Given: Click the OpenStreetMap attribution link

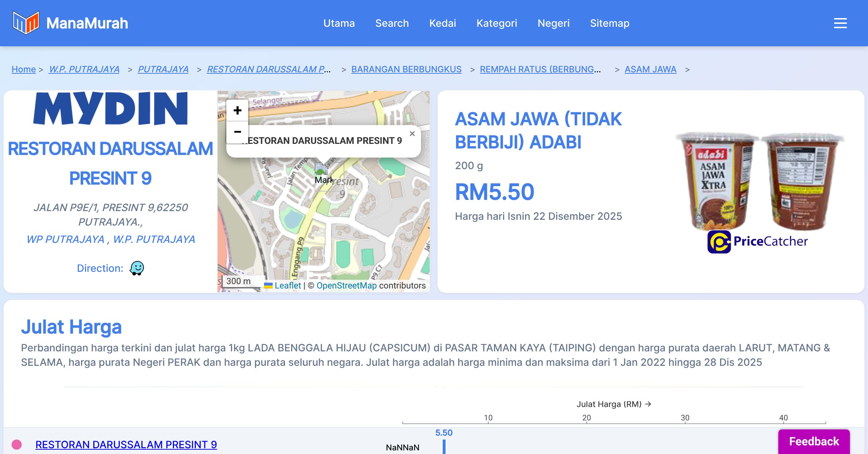Looking at the screenshot, I should pos(346,286).
